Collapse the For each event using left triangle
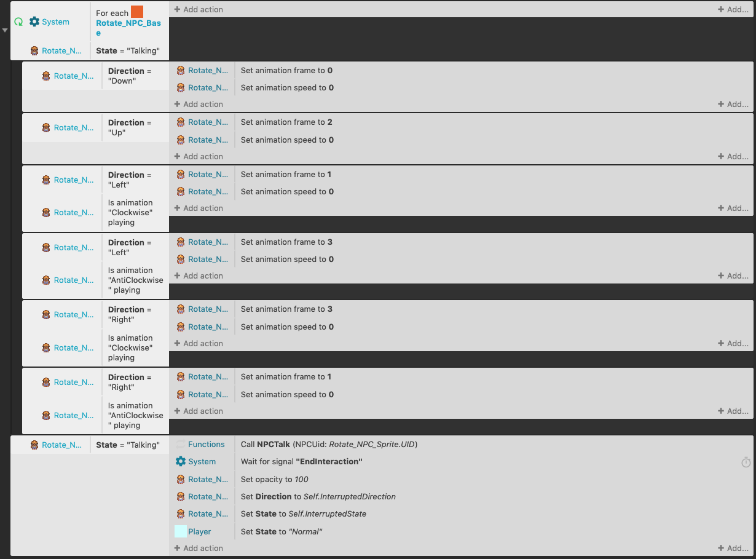Viewport: 756px width, 559px height. tap(5, 30)
